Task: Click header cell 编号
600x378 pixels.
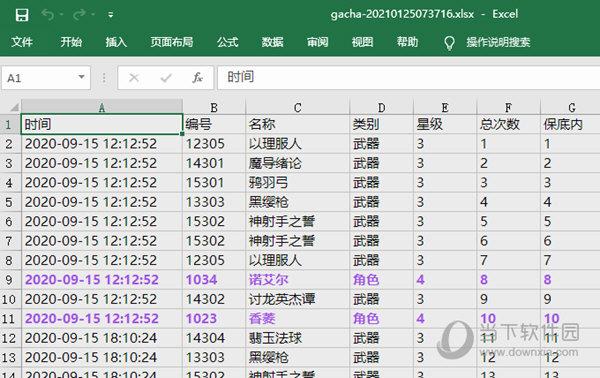Action: pyautogui.click(x=214, y=124)
